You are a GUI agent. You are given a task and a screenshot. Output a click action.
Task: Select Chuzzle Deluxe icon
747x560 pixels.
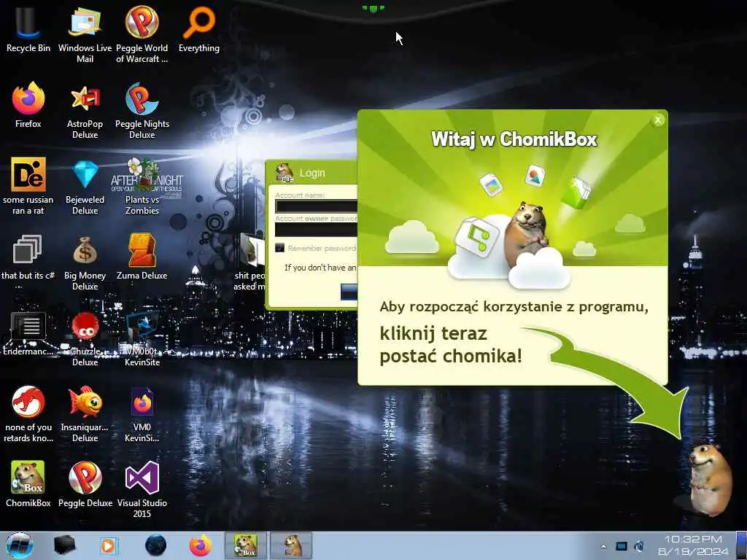[85, 338]
